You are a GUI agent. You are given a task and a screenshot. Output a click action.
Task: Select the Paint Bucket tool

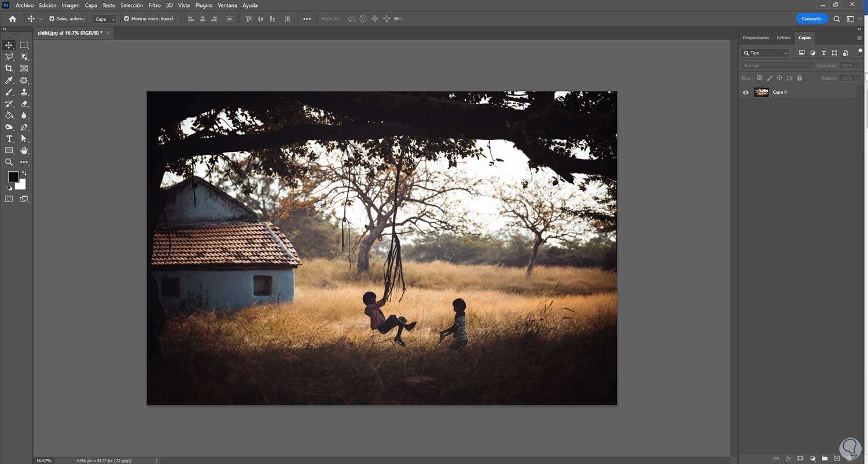point(9,115)
